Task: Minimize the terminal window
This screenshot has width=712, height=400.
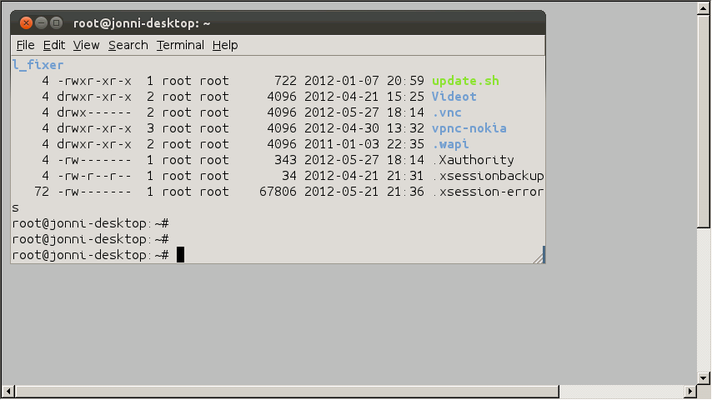Action: tap(41, 23)
